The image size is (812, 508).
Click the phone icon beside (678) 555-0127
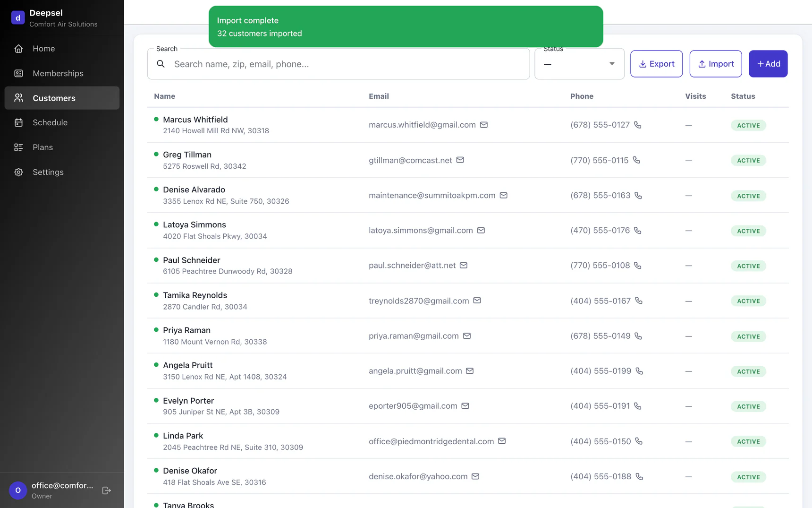637,125
